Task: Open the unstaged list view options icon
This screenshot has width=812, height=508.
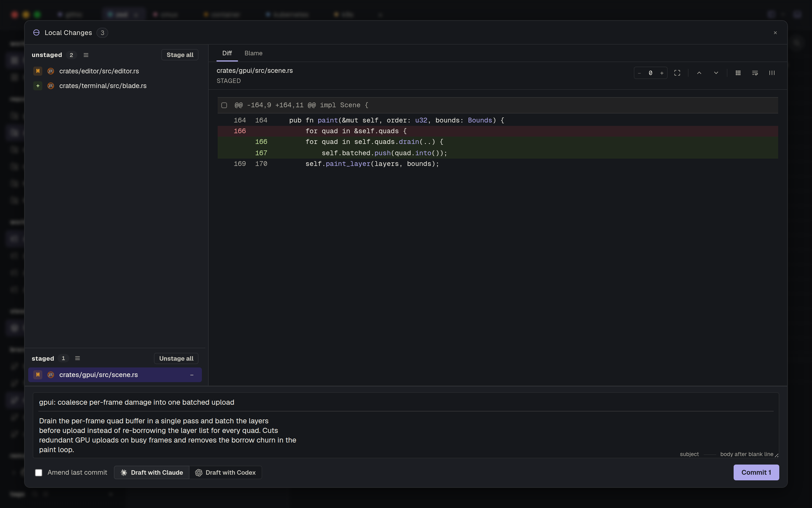Action: click(86, 55)
